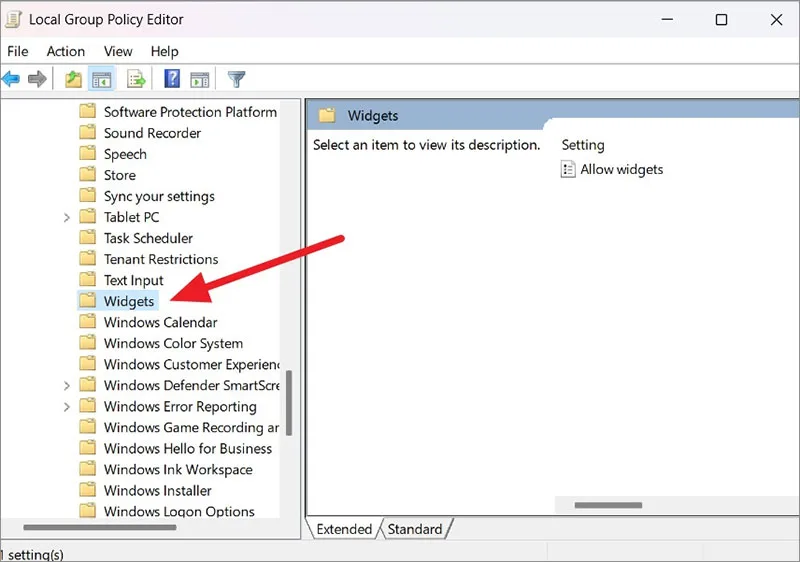Select Windows Color System folder
Viewport: 800px width, 562px height.
pos(173,343)
